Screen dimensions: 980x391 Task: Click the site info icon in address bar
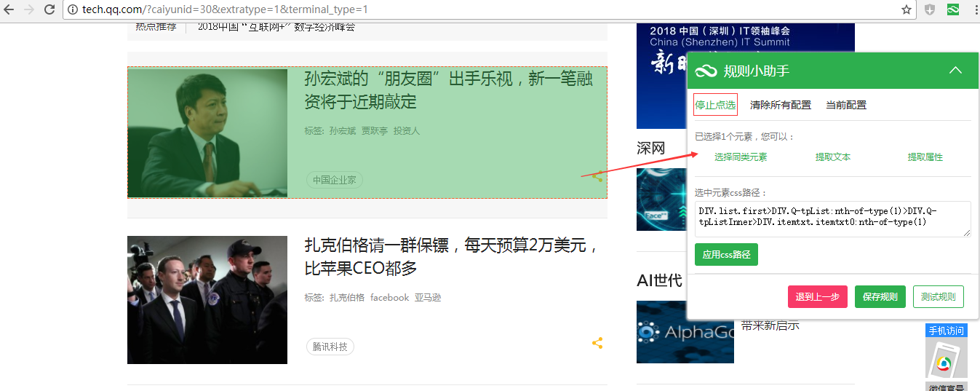71,9
